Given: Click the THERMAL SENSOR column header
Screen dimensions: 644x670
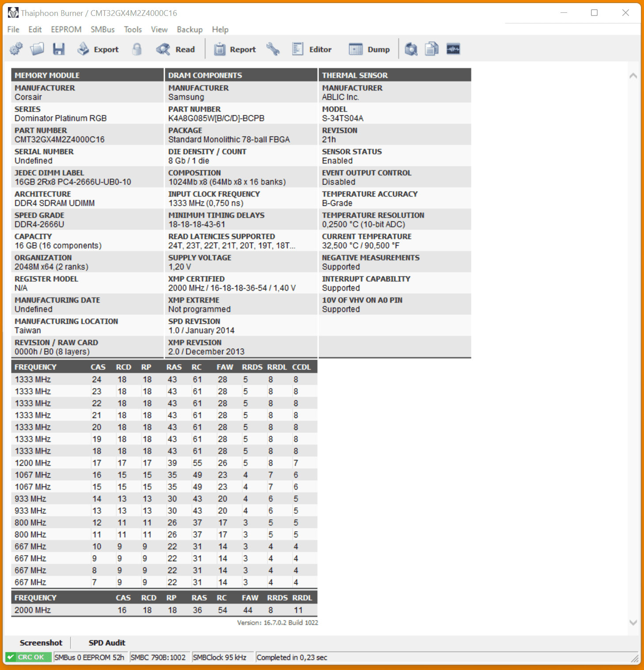Looking at the screenshot, I should coord(395,75).
